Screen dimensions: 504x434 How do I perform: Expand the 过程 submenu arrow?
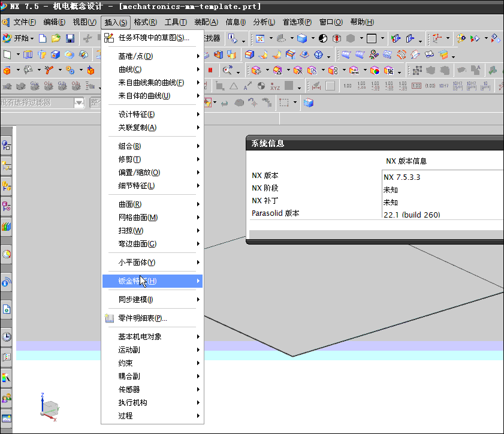point(198,415)
